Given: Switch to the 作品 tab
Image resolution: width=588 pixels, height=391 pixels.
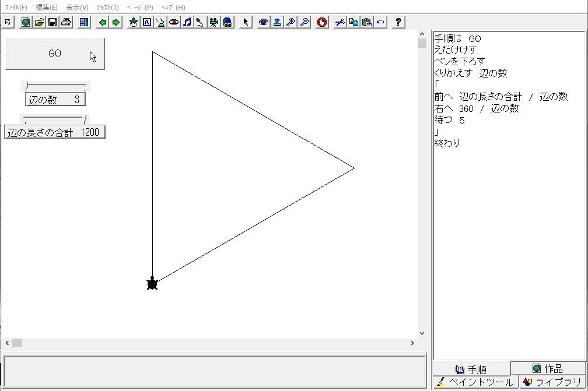Looking at the screenshot, I should [x=548, y=368].
